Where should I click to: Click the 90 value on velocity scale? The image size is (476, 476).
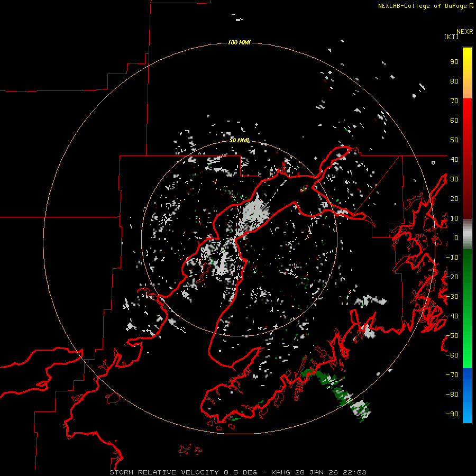454,62
